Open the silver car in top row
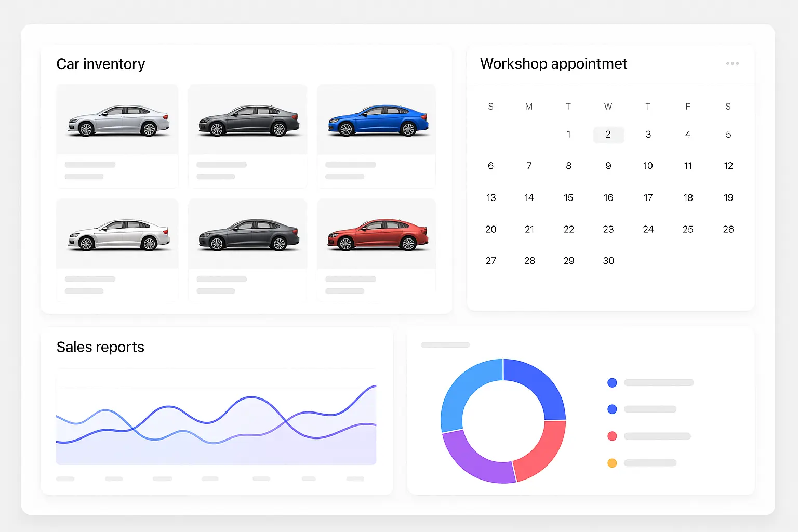This screenshot has width=798, height=532. coord(118,120)
